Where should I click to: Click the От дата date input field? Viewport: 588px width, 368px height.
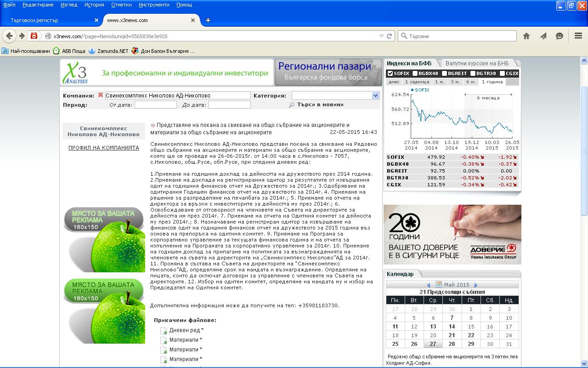(155, 105)
